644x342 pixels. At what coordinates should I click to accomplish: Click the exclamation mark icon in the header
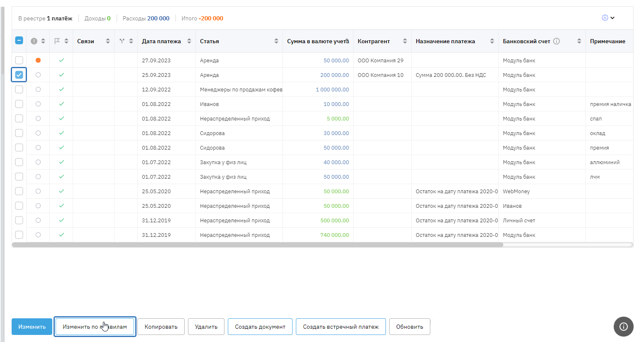[34, 41]
